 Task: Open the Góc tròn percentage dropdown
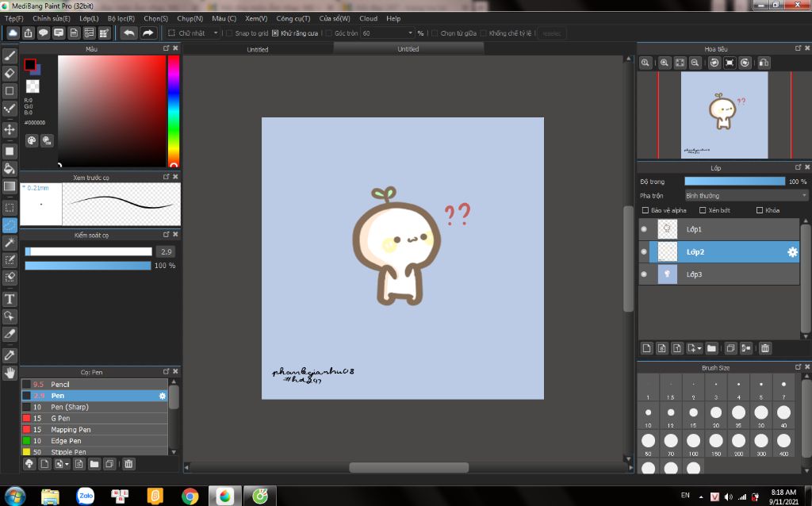click(x=388, y=33)
